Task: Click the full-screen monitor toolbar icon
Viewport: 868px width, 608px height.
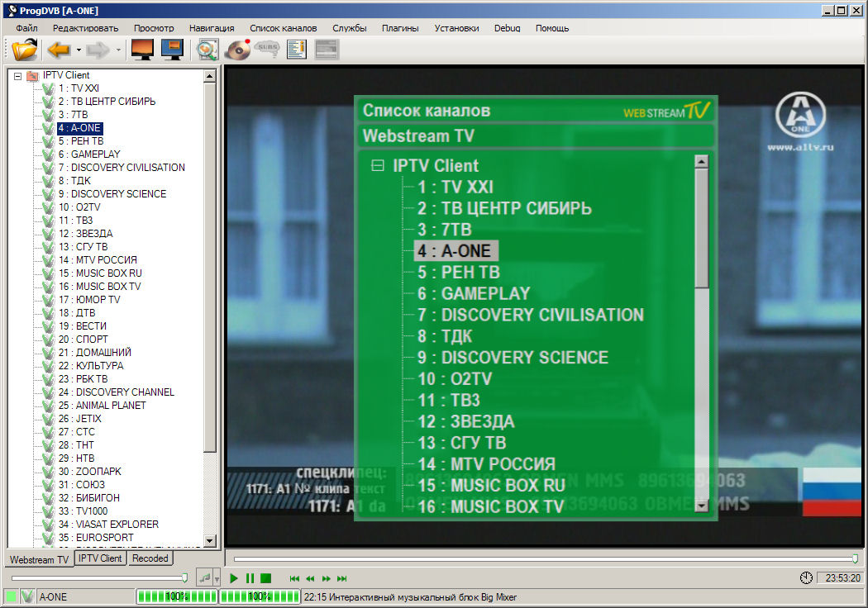Action: pyautogui.click(x=142, y=50)
